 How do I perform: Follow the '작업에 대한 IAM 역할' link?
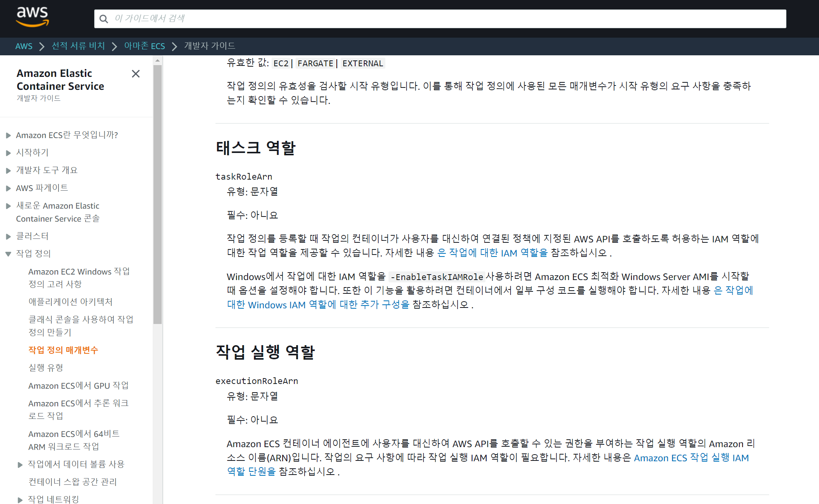492,253
